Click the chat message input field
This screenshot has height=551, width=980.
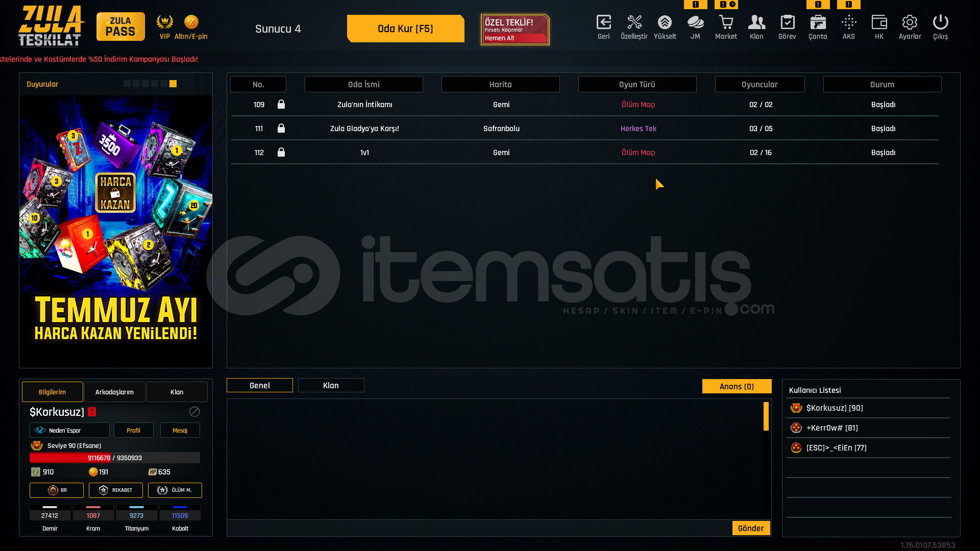click(479, 528)
